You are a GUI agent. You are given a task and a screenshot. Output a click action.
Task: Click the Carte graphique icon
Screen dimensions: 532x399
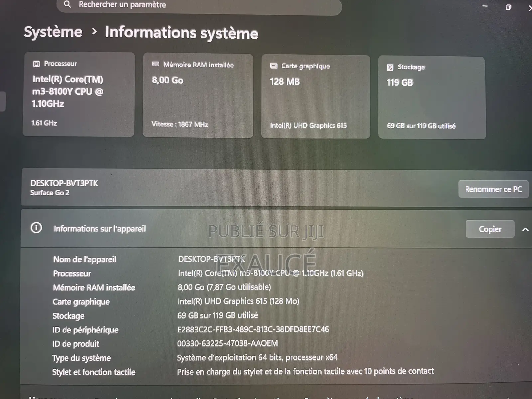[x=274, y=66]
